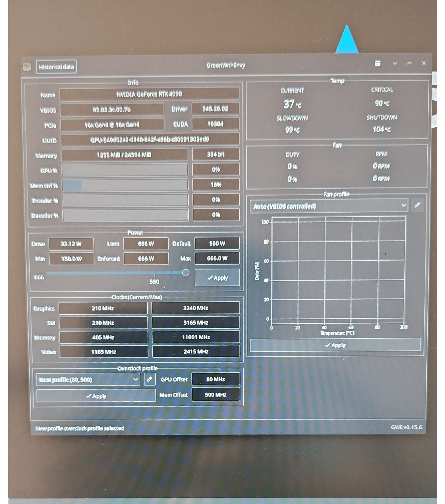Viewport: 445px width, 504px height.
Task: Click the Encoder % usage bar
Action: (x=125, y=200)
